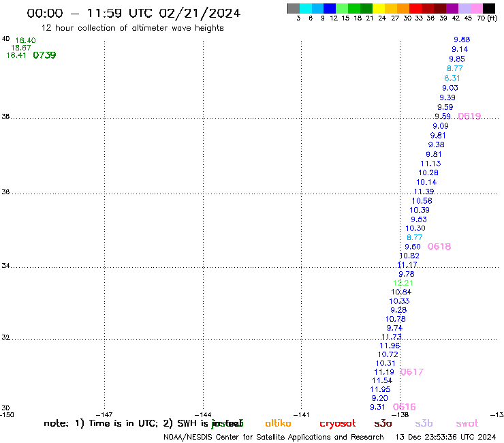Viewport: 504px width, 443px height.
Task: Click the purple swatch in the color scale
Action: [452, 8]
